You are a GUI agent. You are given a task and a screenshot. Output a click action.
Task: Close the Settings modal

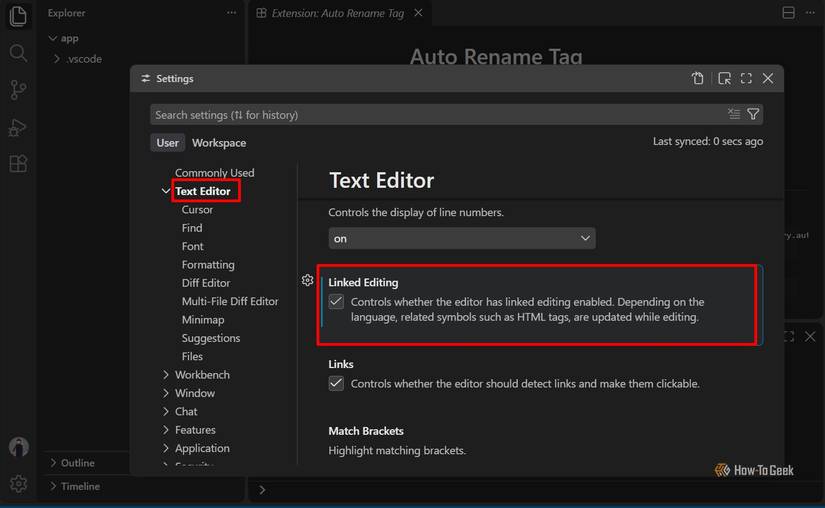(x=768, y=78)
